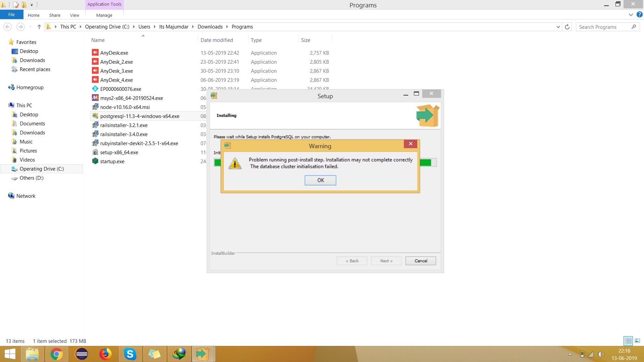Click the green installation progress bar
Screen dimensions: 644x362
(x=425, y=163)
